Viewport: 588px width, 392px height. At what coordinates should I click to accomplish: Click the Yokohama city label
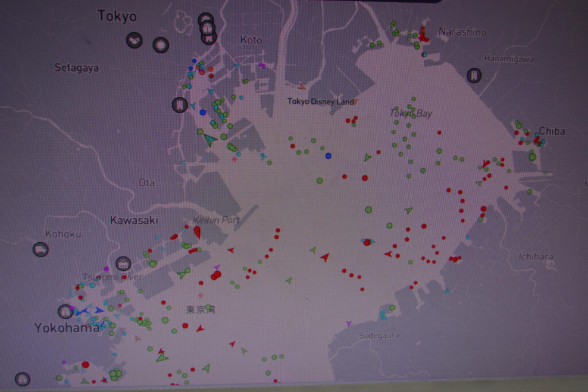(x=67, y=328)
